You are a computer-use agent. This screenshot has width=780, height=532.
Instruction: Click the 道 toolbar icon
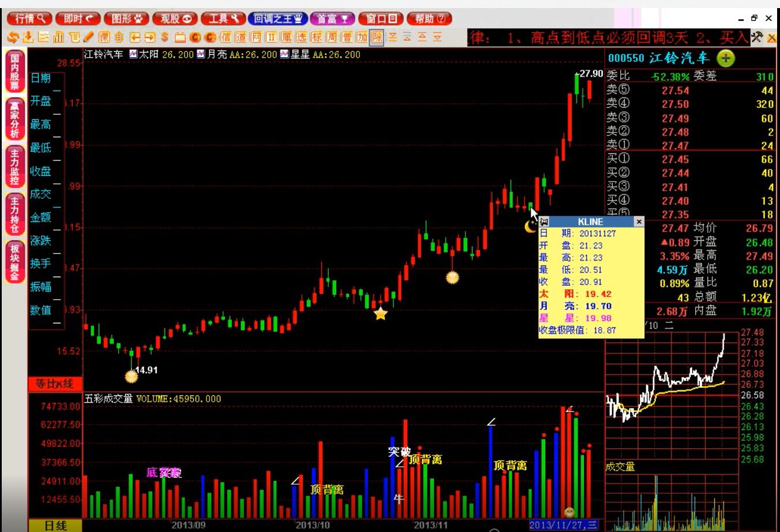(241, 37)
